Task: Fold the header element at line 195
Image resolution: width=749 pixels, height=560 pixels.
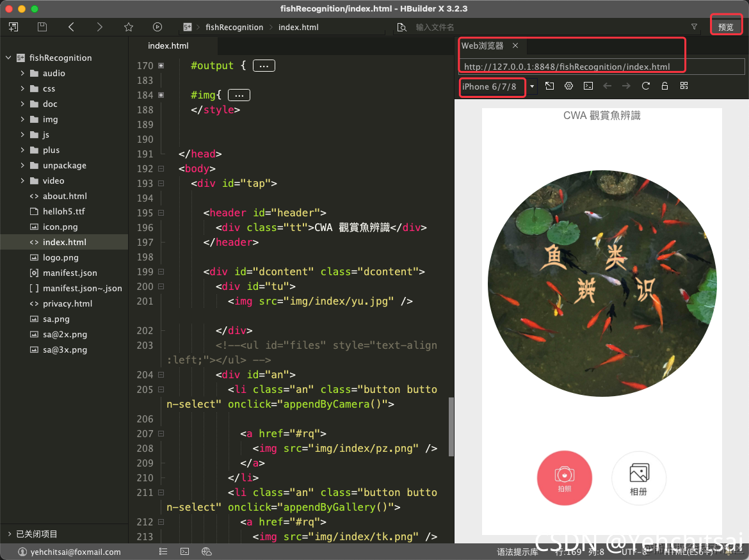Action: tap(161, 213)
